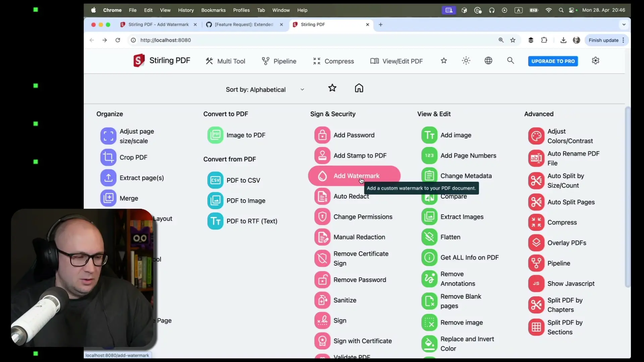Click the page vertical scrollbar

coord(628,197)
